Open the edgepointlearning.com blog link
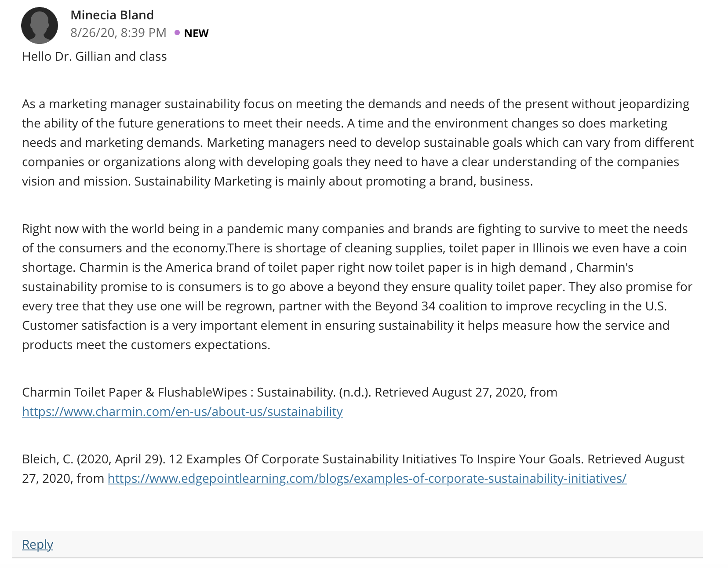 coord(367,478)
